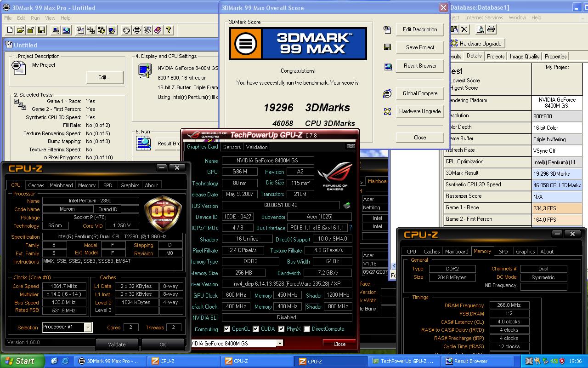The width and height of the screenshot is (588, 368).
Task: Click the GPU-Z BIOS save chip icon
Action: coord(347,205)
